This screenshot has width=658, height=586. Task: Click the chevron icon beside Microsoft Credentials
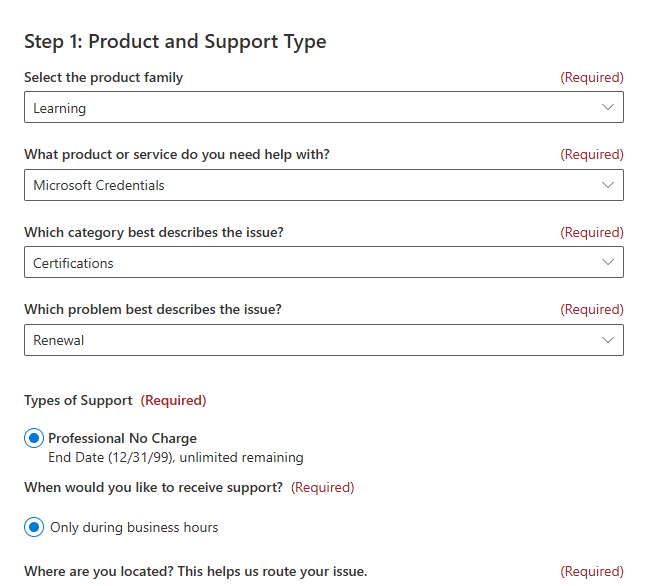pyautogui.click(x=607, y=185)
